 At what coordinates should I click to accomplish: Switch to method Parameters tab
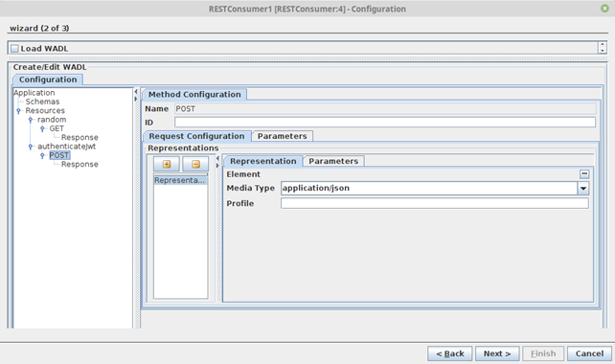(282, 136)
